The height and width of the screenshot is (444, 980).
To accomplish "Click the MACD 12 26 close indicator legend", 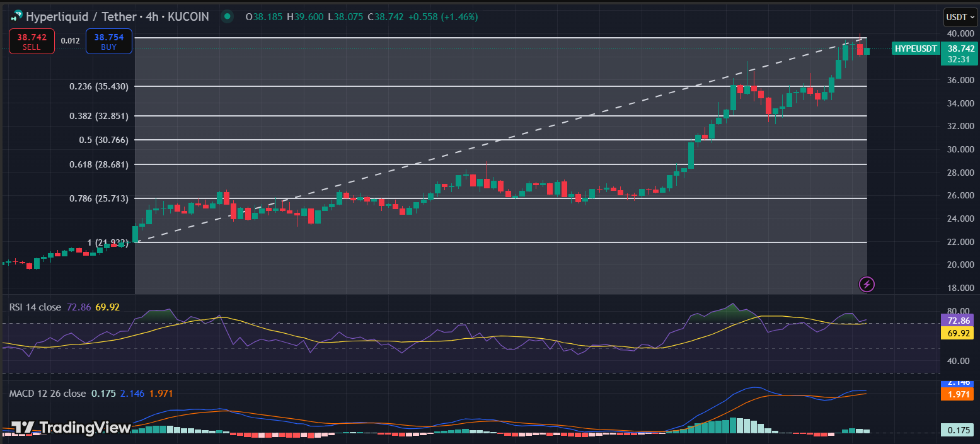I will [x=47, y=394].
